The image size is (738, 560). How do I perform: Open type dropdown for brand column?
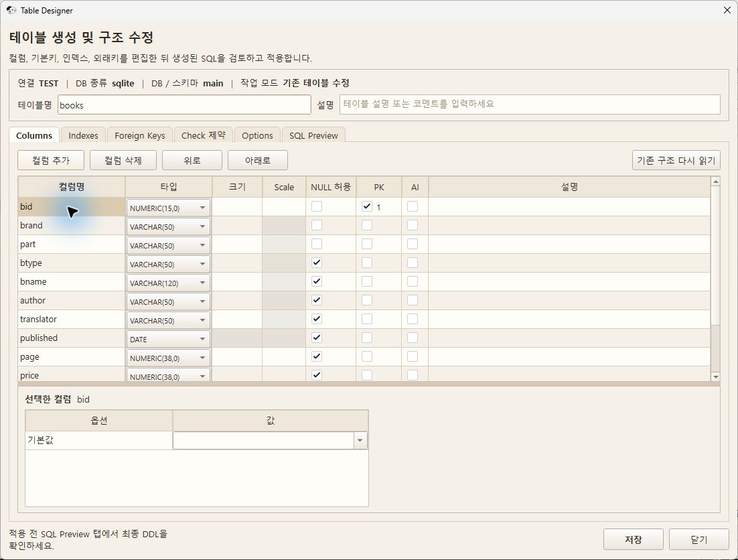pos(168,226)
